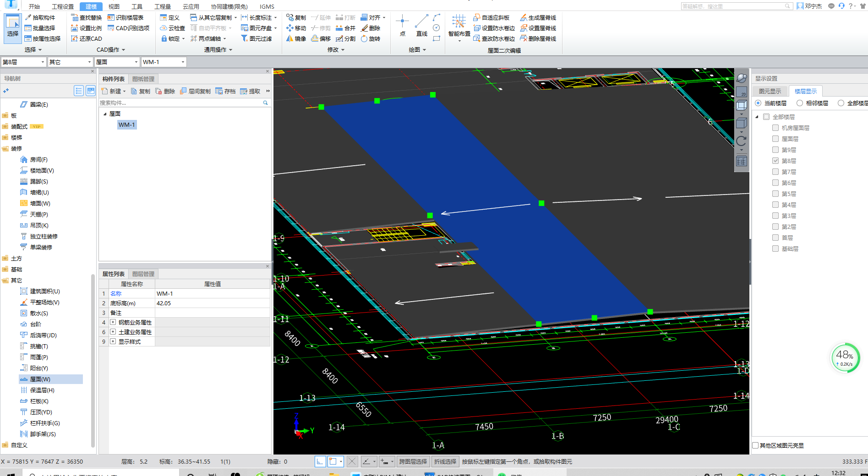Image resolution: width=868 pixels, height=476 pixels.
Task: Click the 拾取构件 pick component tool
Action: (x=40, y=17)
